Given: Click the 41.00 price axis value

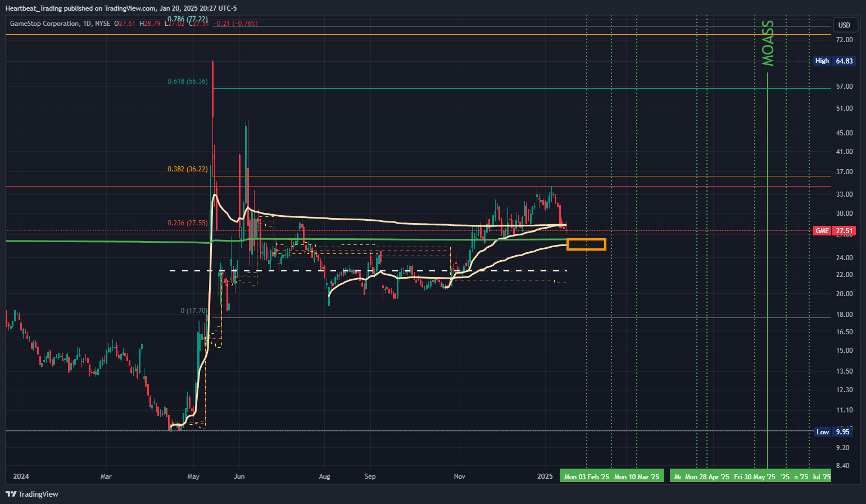Looking at the screenshot, I should 844,152.
